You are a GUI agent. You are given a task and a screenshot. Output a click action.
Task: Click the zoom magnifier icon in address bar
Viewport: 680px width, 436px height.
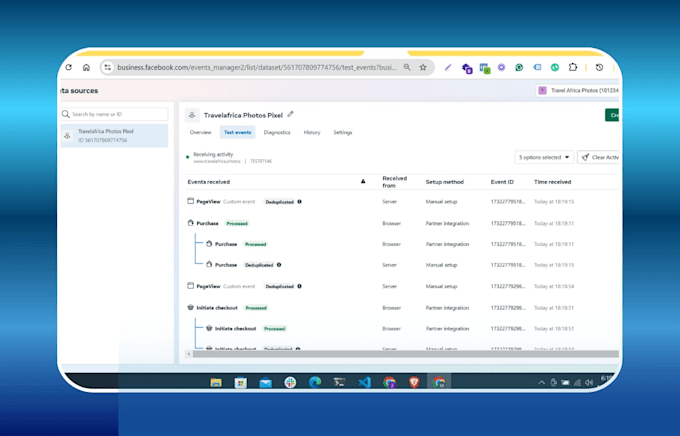click(x=407, y=67)
